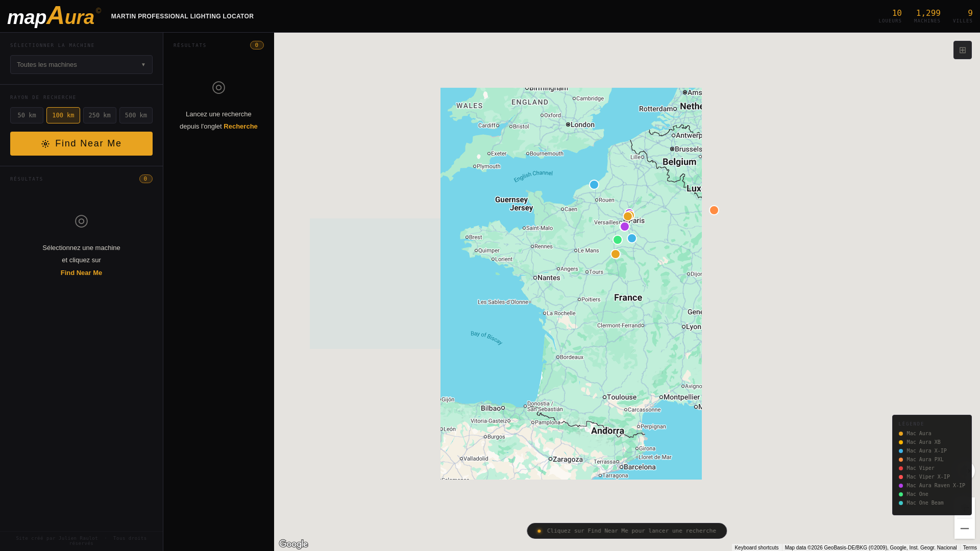The image size is (980, 551).
Task: Click the target icon in middle results panel
Action: (x=218, y=87)
